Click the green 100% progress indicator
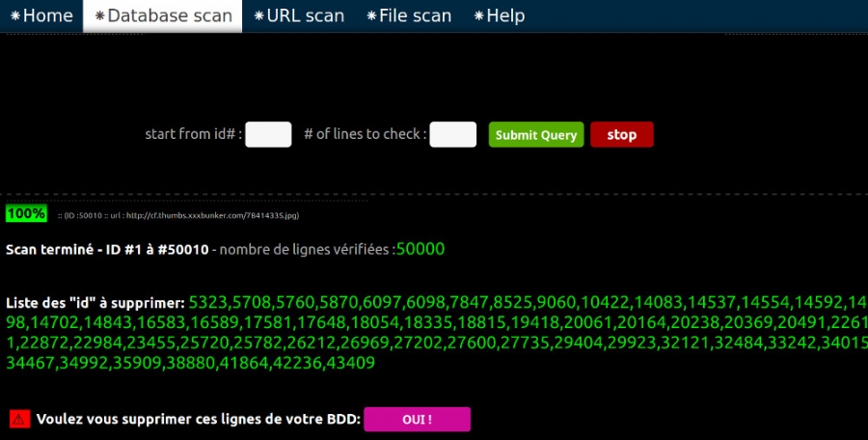 coord(26,213)
